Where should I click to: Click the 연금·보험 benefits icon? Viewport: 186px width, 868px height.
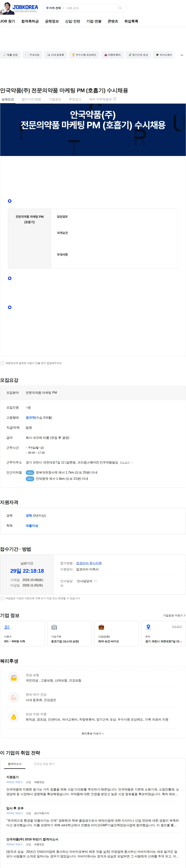point(14,678)
